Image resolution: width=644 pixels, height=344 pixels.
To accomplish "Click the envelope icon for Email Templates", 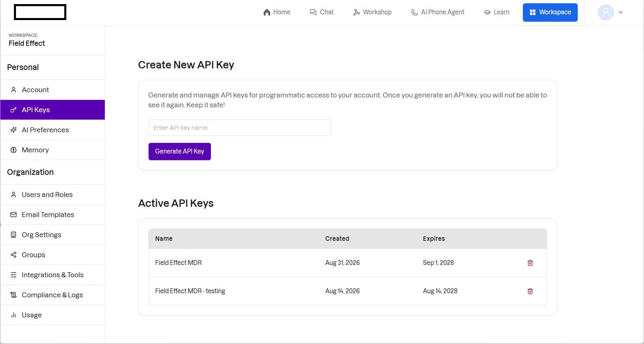I will [x=14, y=215].
